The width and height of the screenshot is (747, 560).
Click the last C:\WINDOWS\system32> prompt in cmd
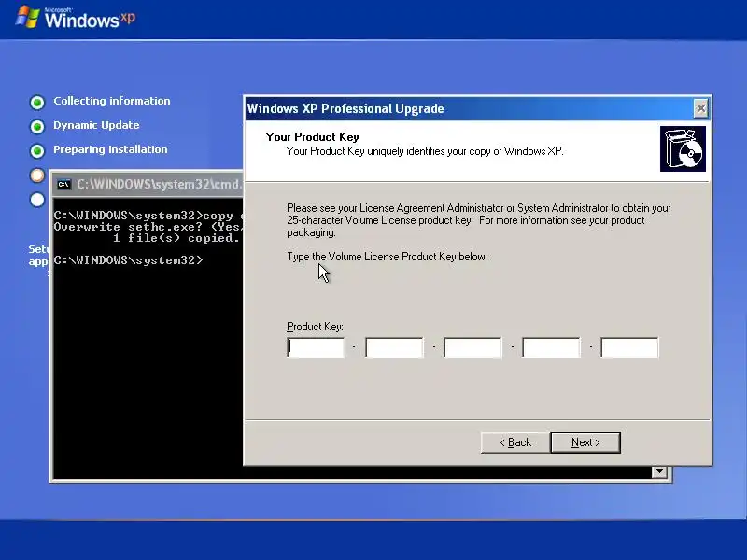(128, 260)
